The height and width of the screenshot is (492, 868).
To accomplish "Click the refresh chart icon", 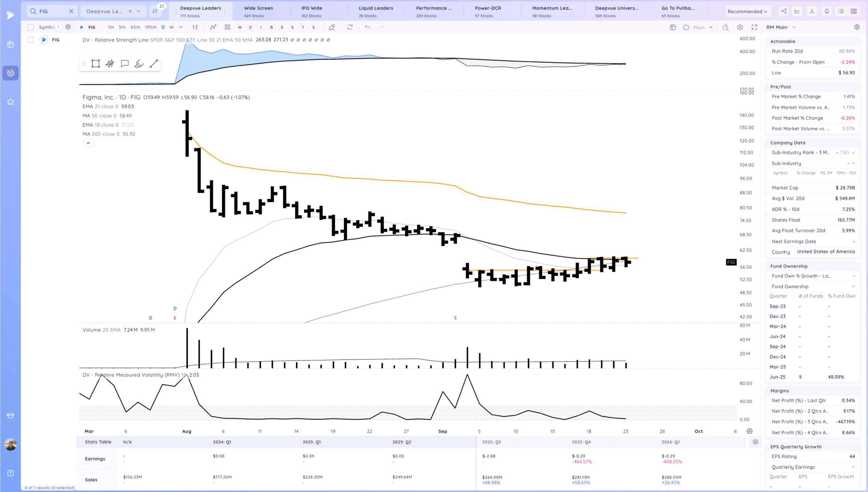I will [350, 27].
